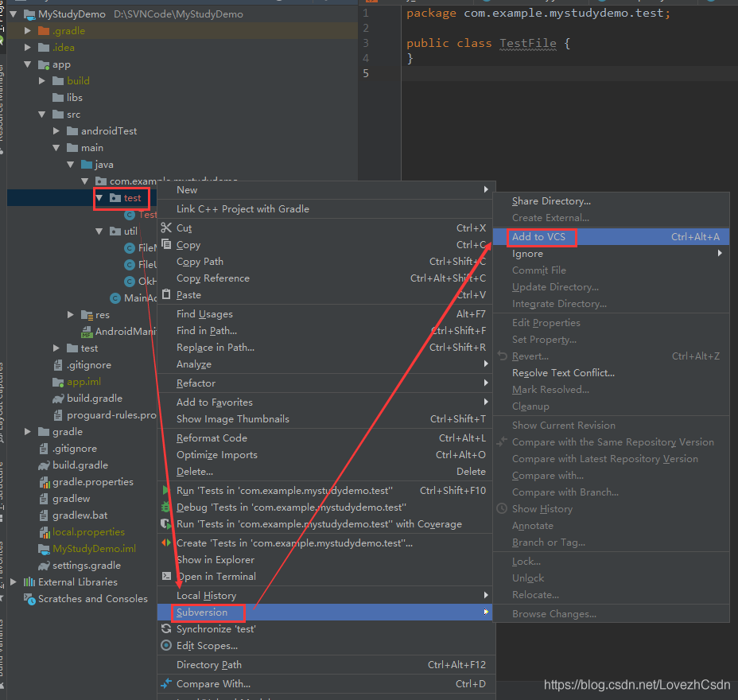Click the java source folder icon

pyautogui.click(x=87, y=165)
